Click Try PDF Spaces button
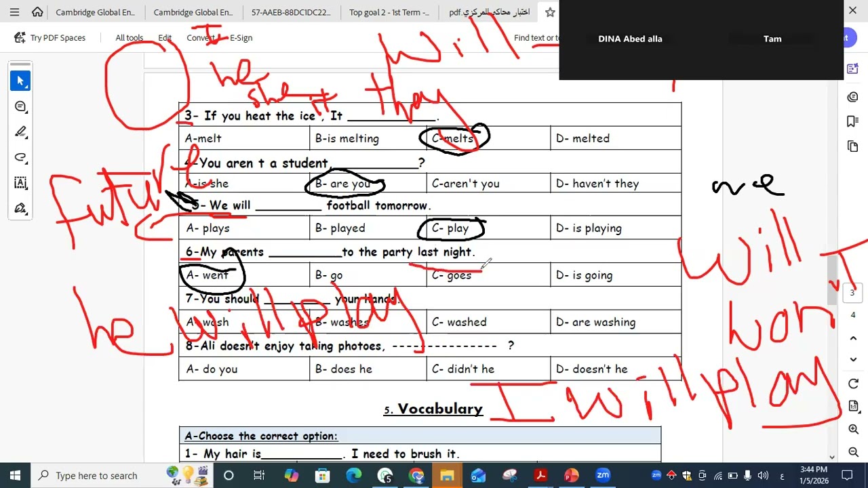The height and width of the screenshot is (488, 868). 50,38
